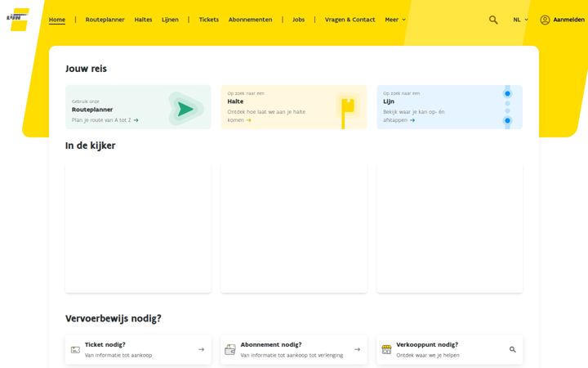The width and height of the screenshot is (588, 368).
Task: Open Routeplanner in the top navigation
Action: coord(105,20)
